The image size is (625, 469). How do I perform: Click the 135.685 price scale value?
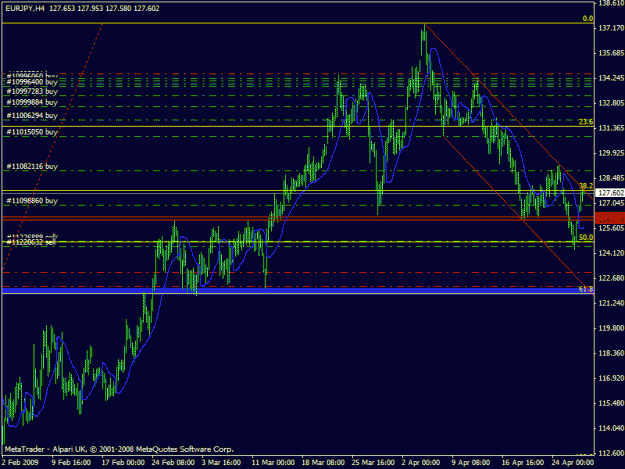pyautogui.click(x=611, y=53)
